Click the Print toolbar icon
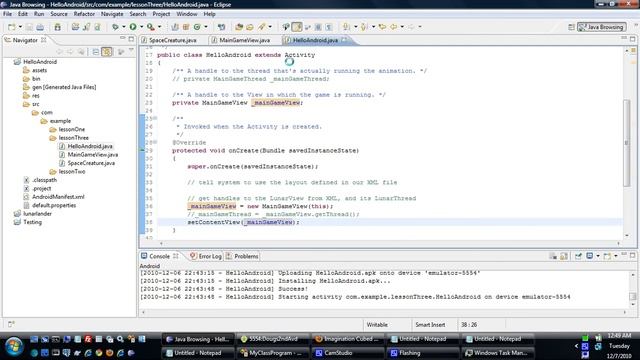 click(x=40, y=27)
